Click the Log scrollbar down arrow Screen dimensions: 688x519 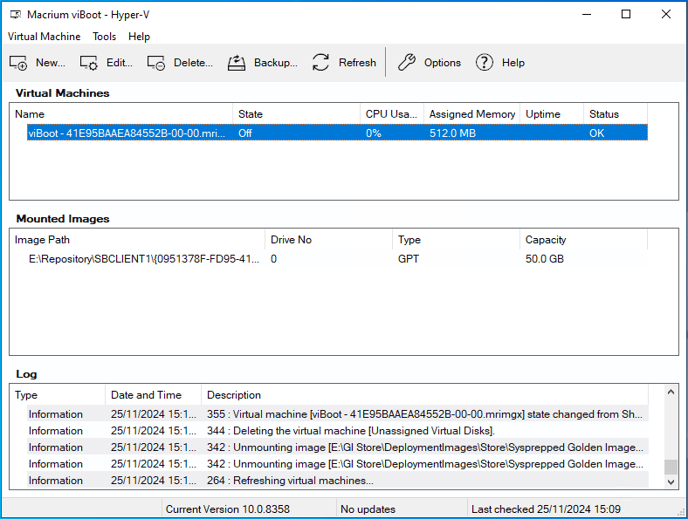[x=671, y=482]
